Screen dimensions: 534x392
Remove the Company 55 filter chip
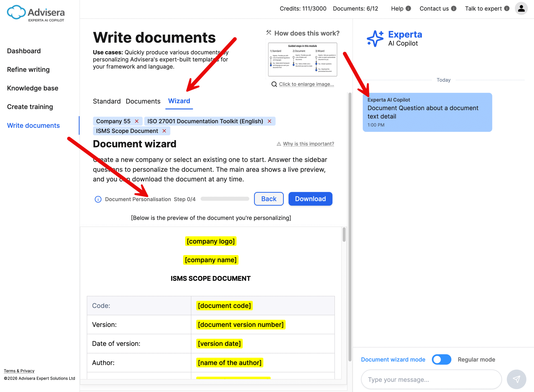coord(137,121)
